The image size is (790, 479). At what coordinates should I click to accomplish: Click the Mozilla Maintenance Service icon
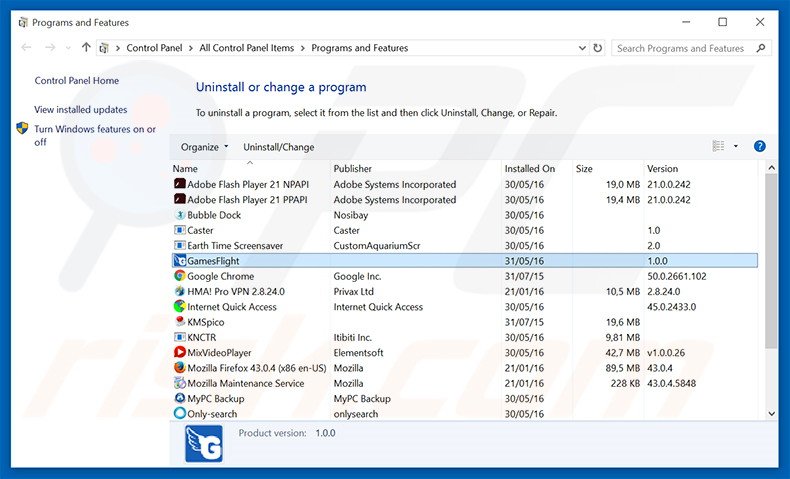point(179,383)
